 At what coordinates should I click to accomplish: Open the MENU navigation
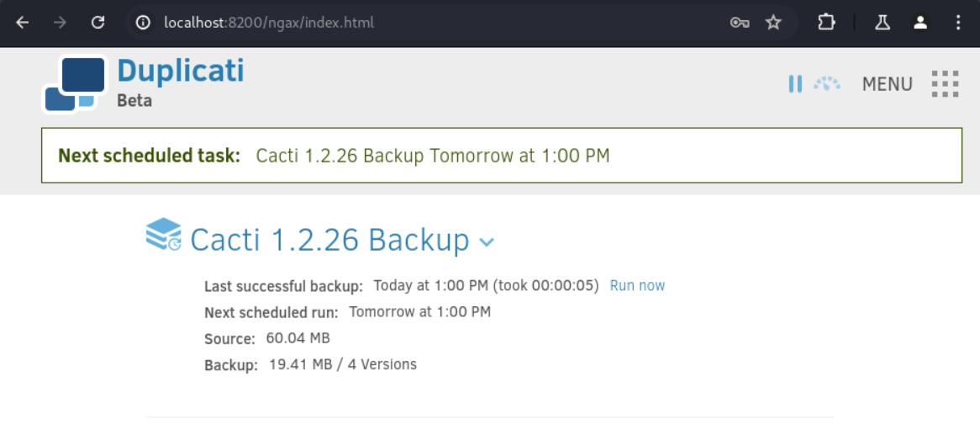(887, 84)
